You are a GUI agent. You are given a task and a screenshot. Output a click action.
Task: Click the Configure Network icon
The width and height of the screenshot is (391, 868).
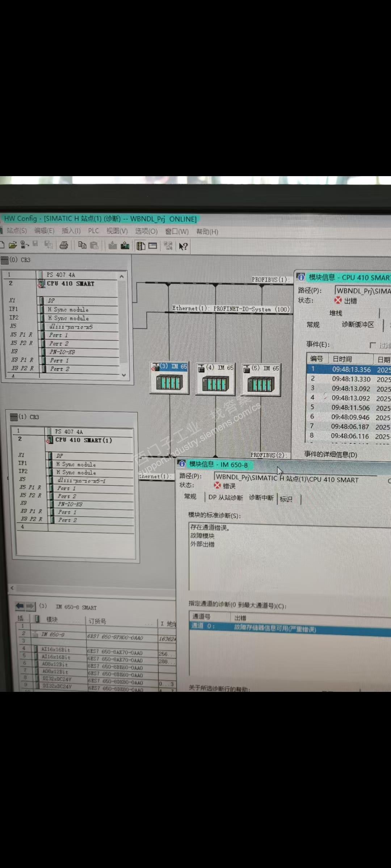[x=168, y=246]
